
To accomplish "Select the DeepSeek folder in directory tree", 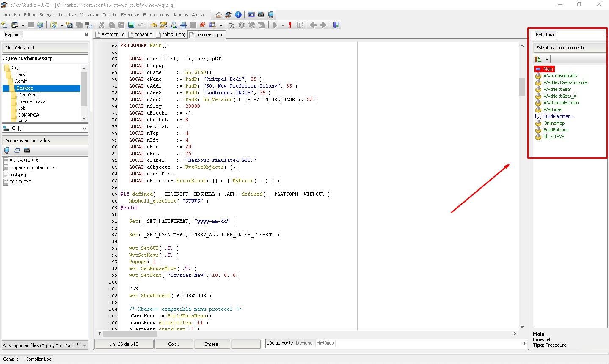I will [x=28, y=95].
